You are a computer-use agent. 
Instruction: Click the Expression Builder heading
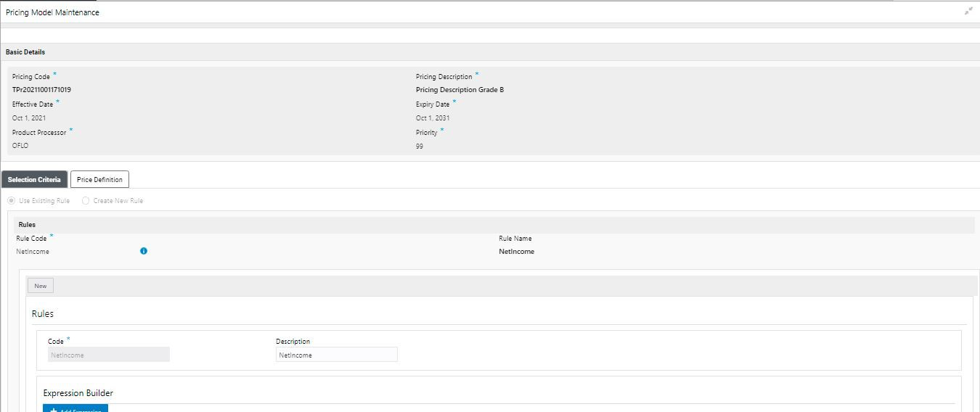78,393
